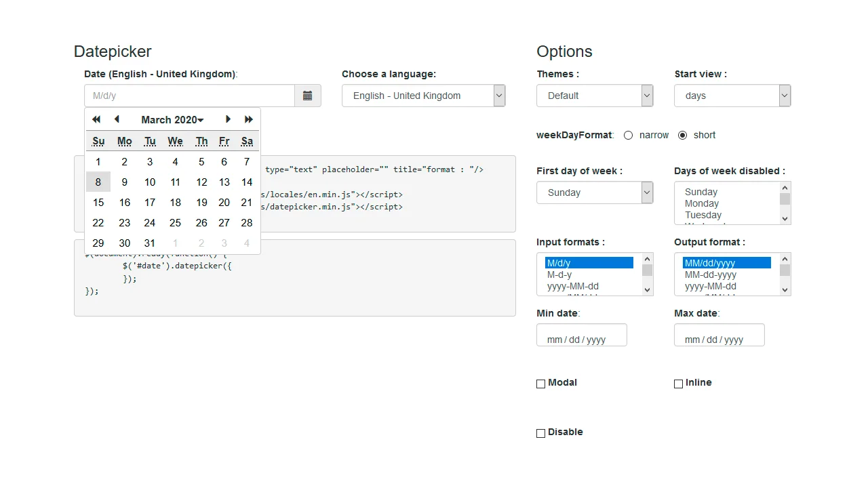
Task: Select the short weekDayFormat radio button
Action: tap(683, 135)
